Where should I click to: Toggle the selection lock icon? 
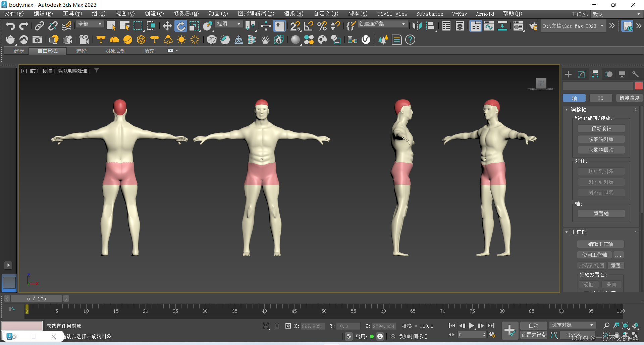277,326
